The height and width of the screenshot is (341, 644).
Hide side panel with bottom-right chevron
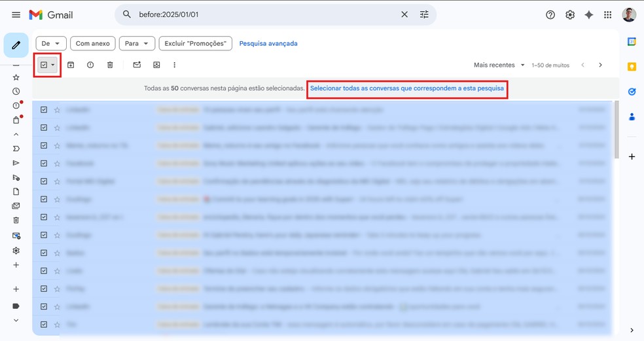[632, 331]
